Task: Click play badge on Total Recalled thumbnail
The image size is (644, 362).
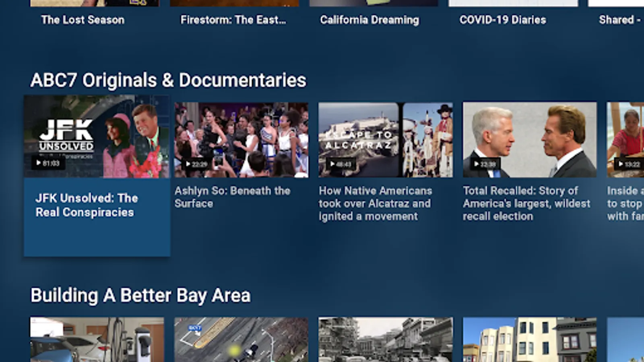Action: click(485, 164)
